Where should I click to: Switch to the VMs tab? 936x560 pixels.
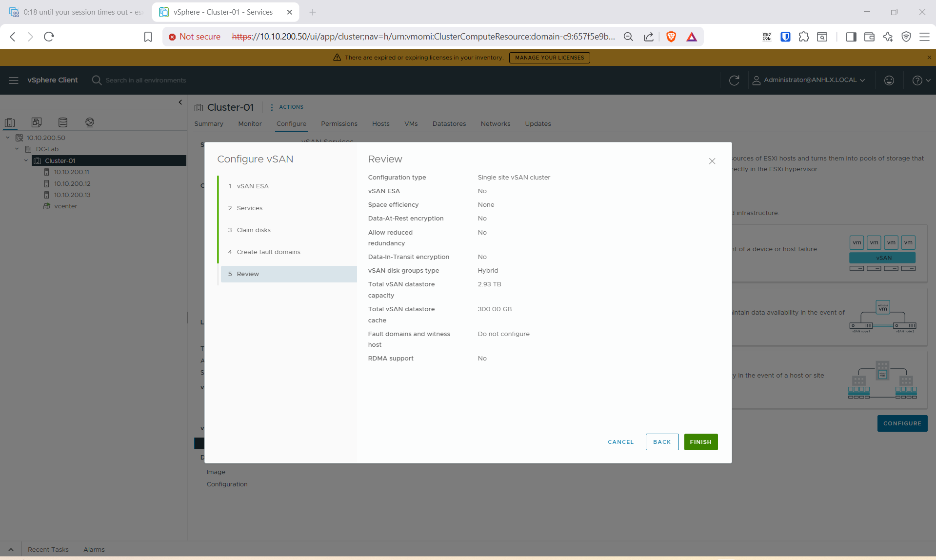(x=411, y=124)
